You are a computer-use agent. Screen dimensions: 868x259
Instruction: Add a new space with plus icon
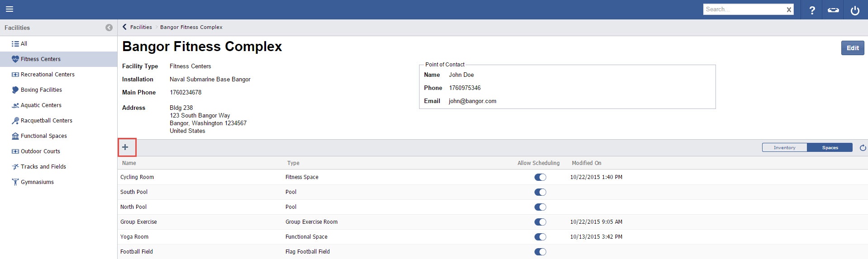point(125,147)
